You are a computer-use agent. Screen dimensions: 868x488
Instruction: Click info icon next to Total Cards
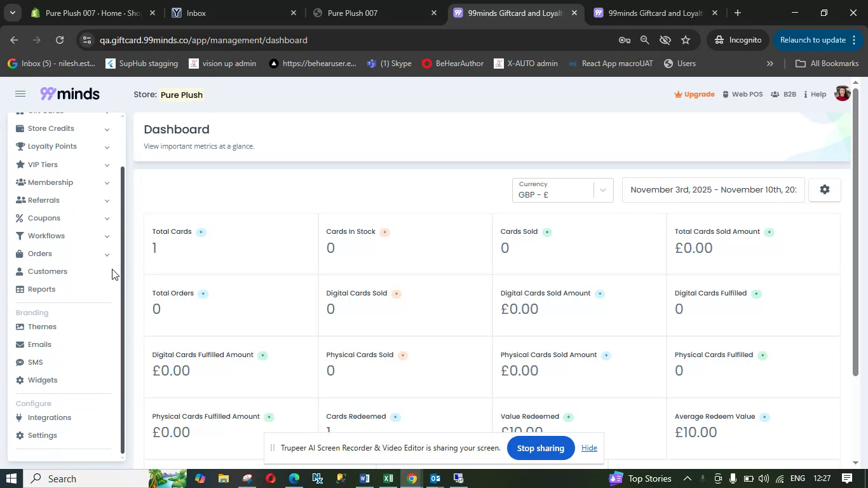point(201,232)
